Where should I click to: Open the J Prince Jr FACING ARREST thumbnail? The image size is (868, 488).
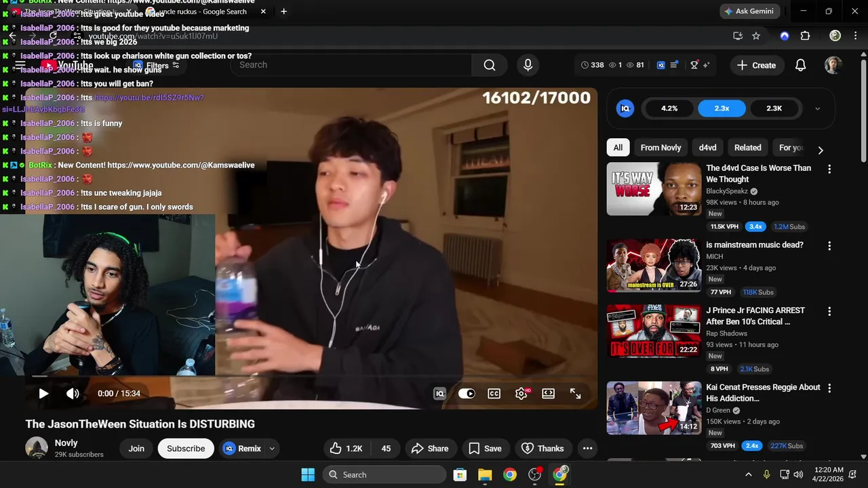coord(654,331)
